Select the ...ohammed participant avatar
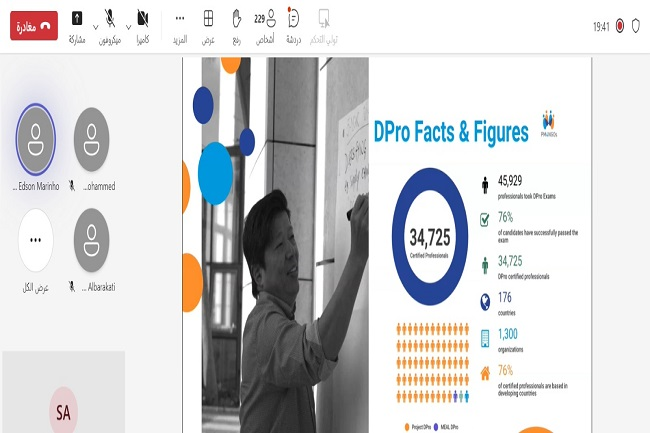 coord(92,139)
